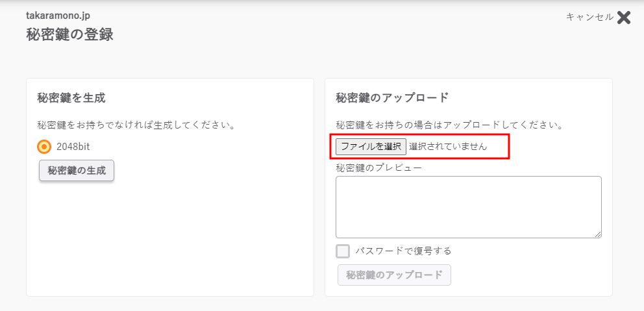
Task: Click the ファイルを選択 file chooser button
Action: pyautogui.click(x=371, y=147)
